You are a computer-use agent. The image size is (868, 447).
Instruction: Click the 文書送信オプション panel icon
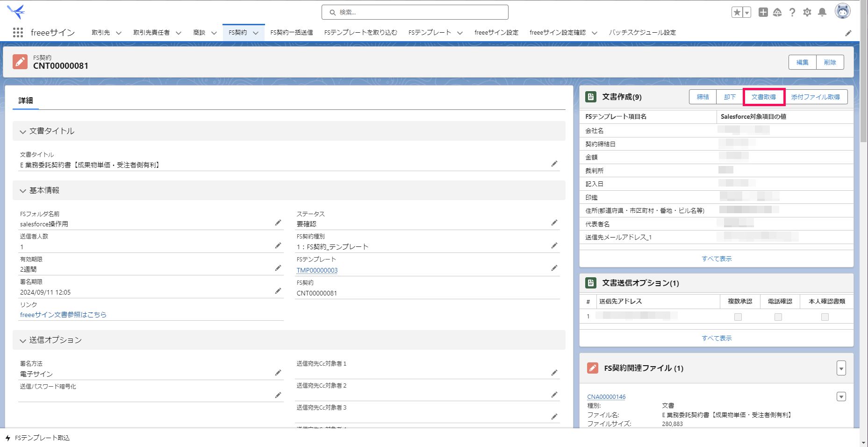[591, 283]
